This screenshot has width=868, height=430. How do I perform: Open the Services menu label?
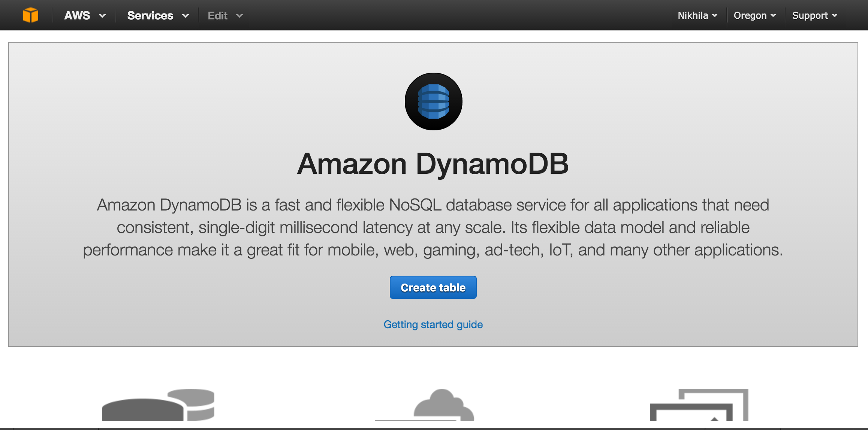[x=150, y=15]
